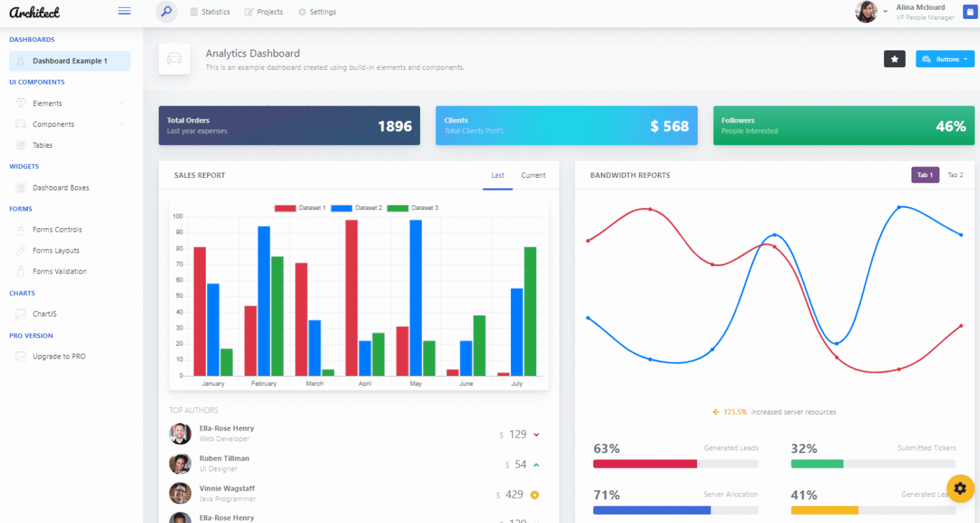Viewport: 980px width, 523px height.
Task: Expand the Components sidebar submenu
Action: (70, 124)
